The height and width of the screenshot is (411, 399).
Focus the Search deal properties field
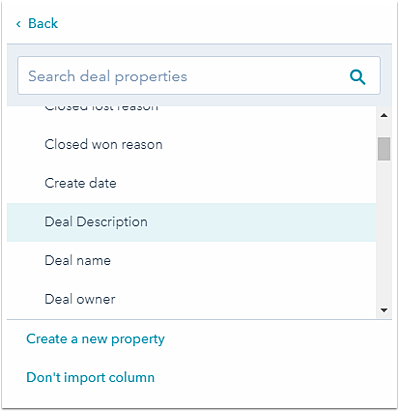coord(199,76)
